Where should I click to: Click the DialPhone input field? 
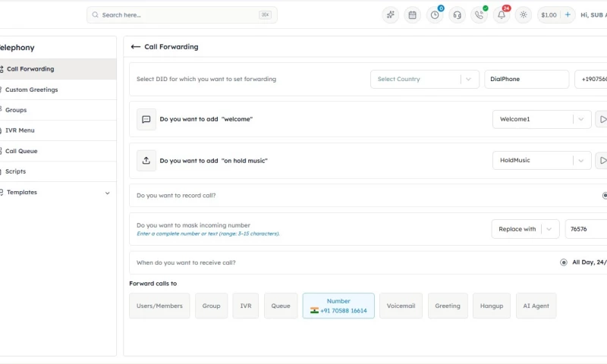click(x=527, y=80)
